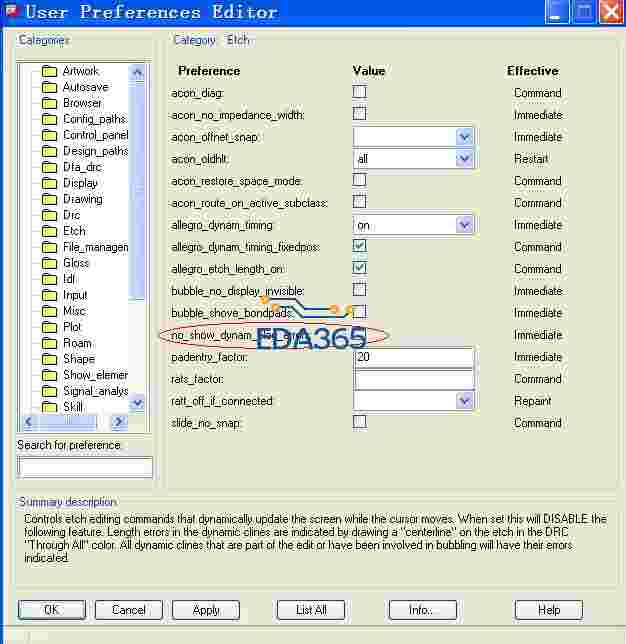Click categories horizontal scroll left arrow
The image size is (626, 644).
point(29,421)
